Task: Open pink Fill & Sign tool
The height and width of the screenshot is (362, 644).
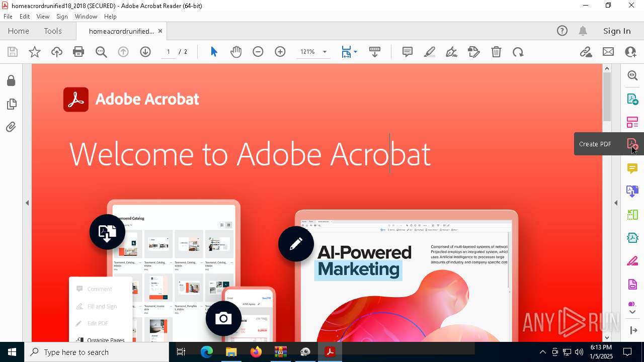Action: (x=632, y=261)
